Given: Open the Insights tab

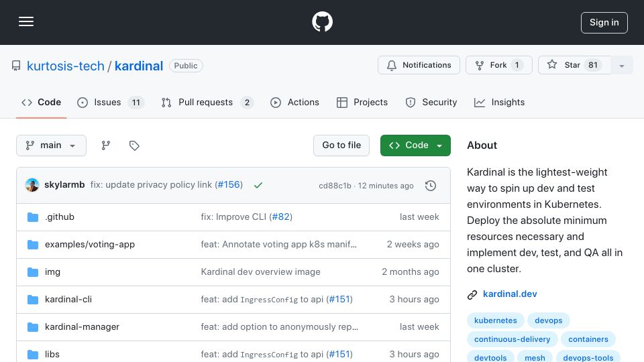Looking at the screenshot, I should click(x=499, y=102).
